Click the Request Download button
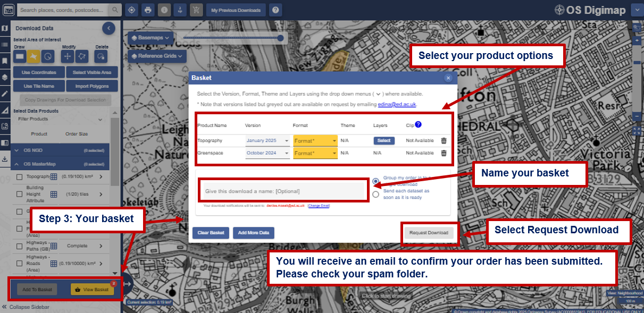 point(429,233)
